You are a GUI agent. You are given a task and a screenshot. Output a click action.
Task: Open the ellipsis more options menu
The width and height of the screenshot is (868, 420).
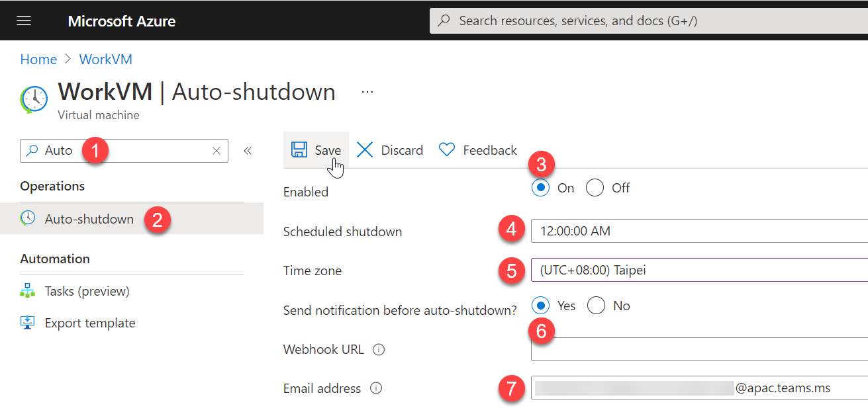(x=367, y=91)
